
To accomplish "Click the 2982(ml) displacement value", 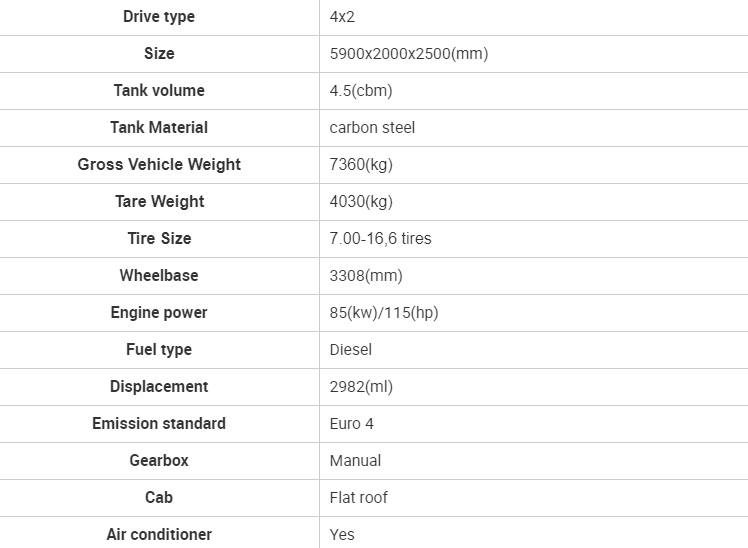I will 361,387.
